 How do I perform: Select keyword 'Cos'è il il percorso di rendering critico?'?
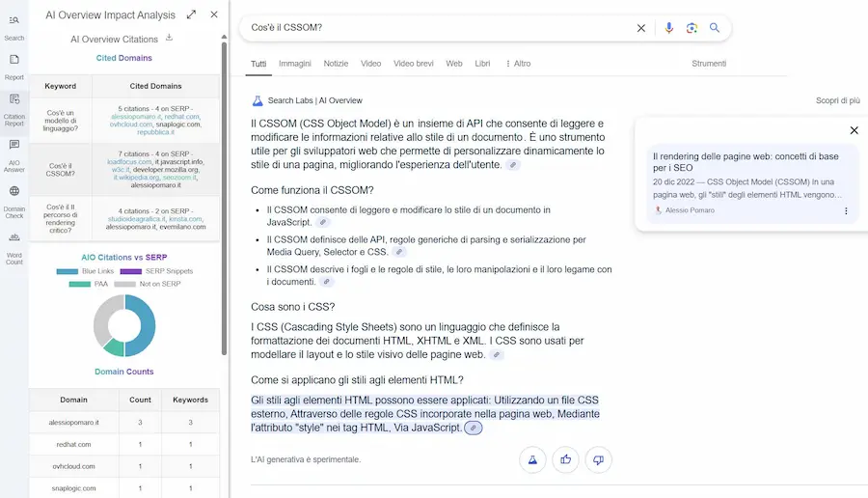click(x=61, y=219)
